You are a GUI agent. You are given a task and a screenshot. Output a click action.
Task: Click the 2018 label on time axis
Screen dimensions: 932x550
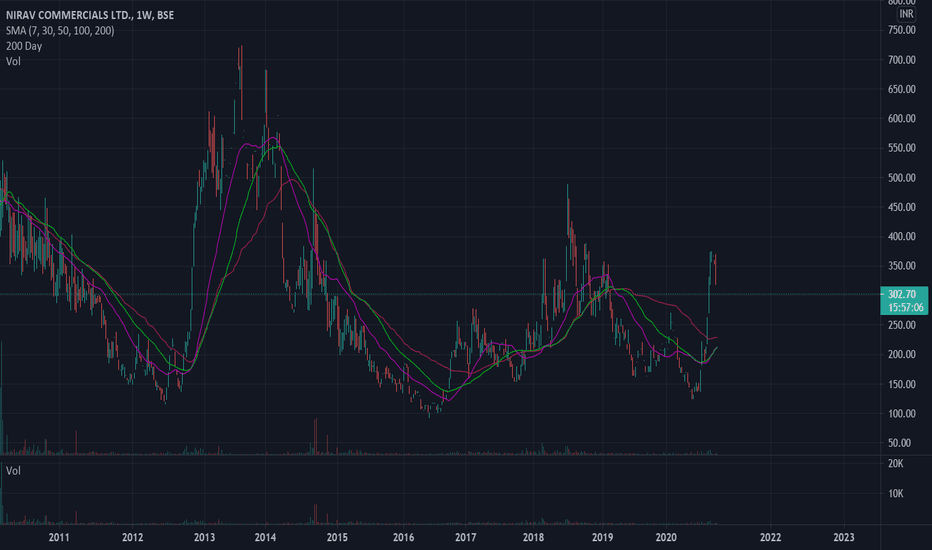click(x=533, y=538)
